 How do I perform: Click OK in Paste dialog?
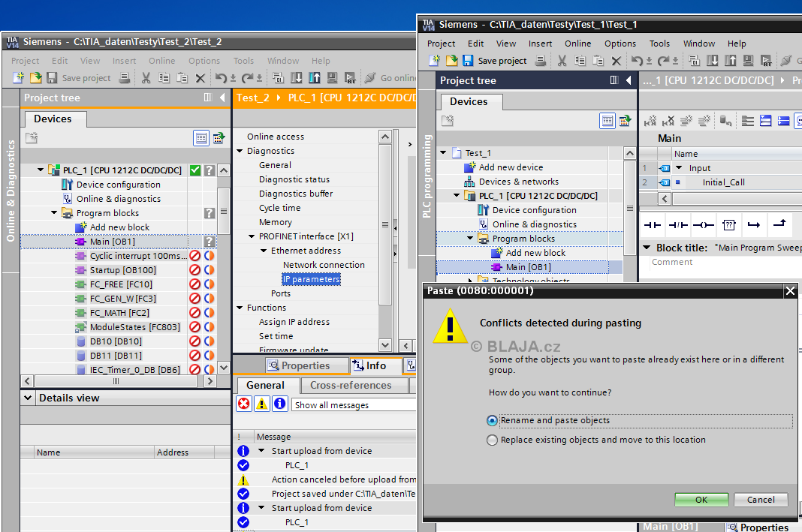[x=701, y=500]
